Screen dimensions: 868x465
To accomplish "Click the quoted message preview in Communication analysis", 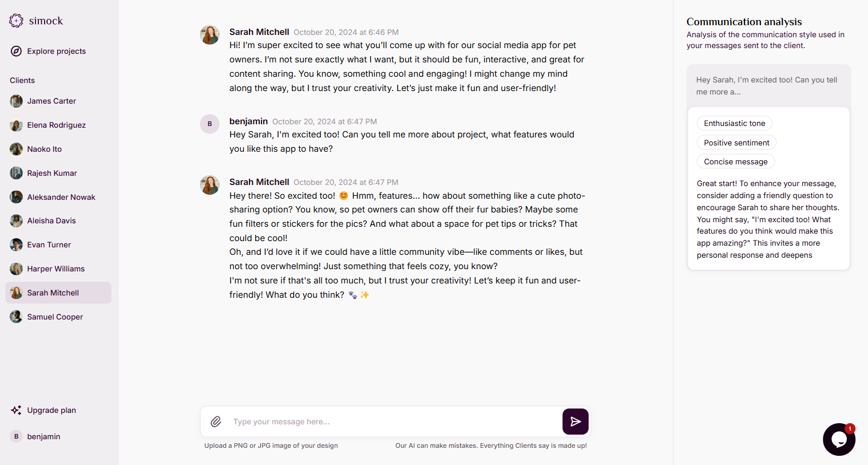I will [768, 86].
